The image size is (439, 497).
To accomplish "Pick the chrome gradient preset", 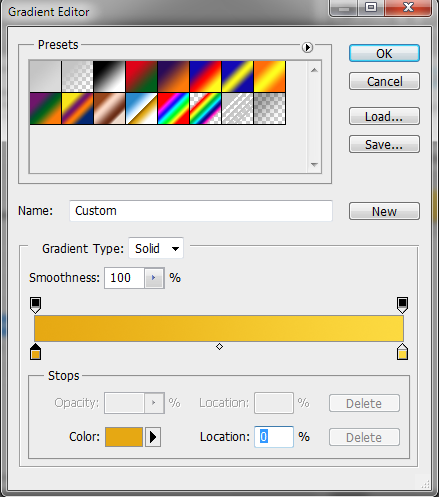I will coord(141,109).
